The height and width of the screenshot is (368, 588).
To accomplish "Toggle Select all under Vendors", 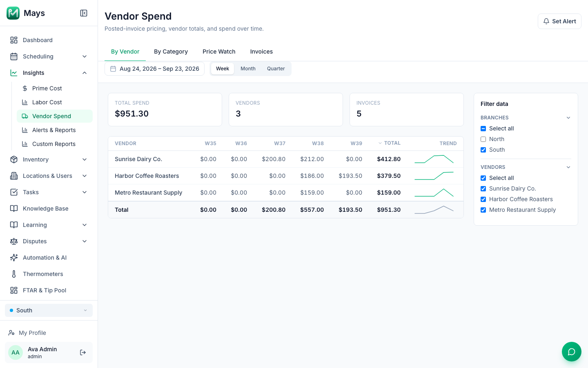I will pyautogui.click(x=483, y=178).
